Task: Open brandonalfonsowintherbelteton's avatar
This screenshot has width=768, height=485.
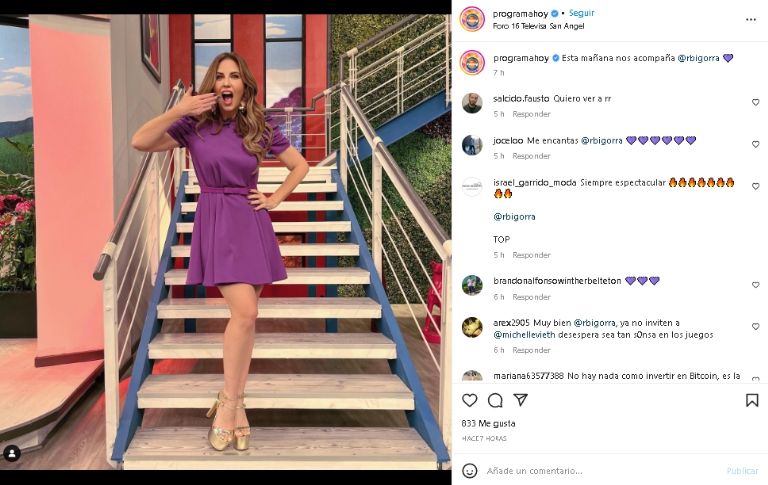Action: (472, 285)
